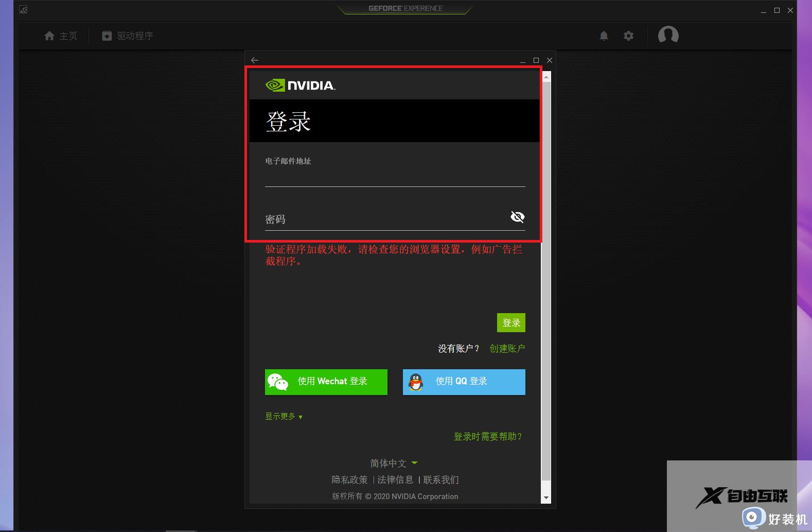Switch to the 驱动程序 drivers tab

[x=128, y=36]
